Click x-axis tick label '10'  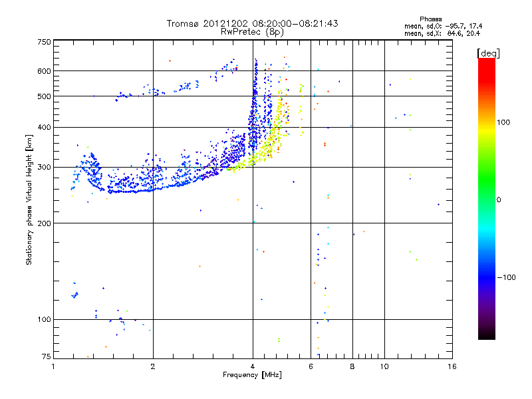click(384, 366)
